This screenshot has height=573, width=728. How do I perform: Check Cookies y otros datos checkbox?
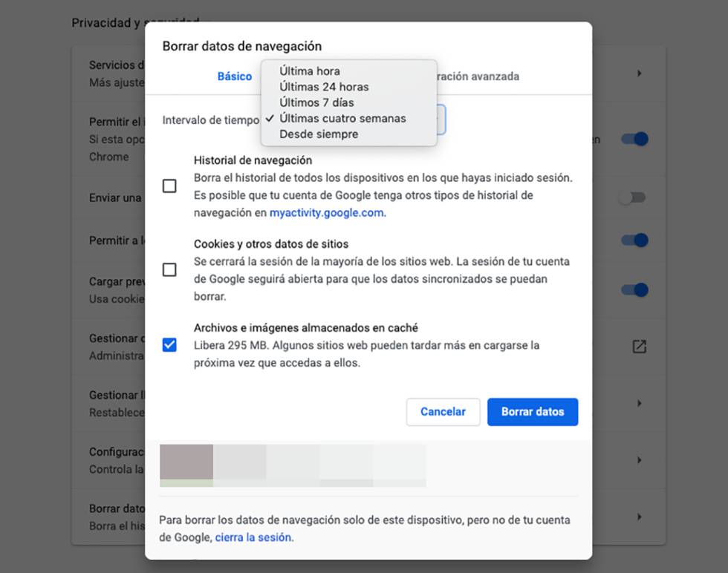169,269
